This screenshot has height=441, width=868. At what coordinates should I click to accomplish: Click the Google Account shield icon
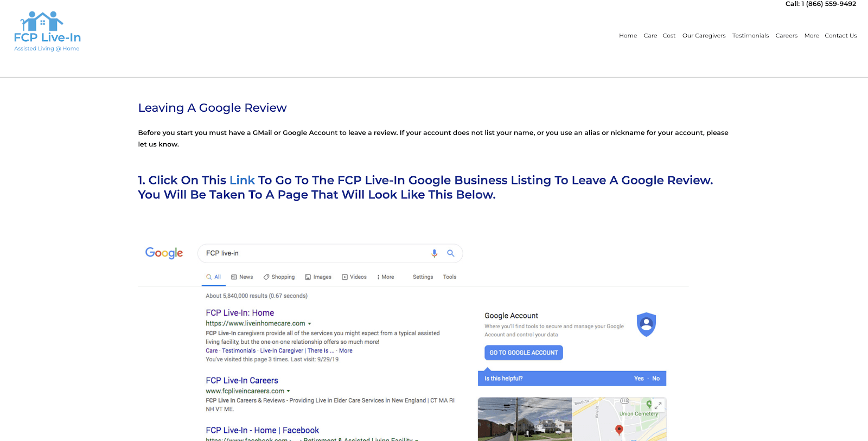click(646, 324)
